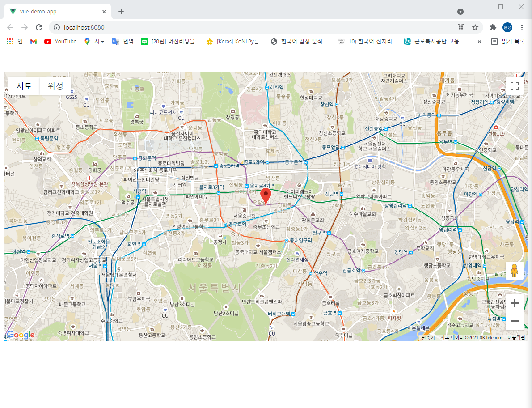Open 지도 maps bookmark
The width and height of the screenshot is (532, 408).
tap(95, 42)
